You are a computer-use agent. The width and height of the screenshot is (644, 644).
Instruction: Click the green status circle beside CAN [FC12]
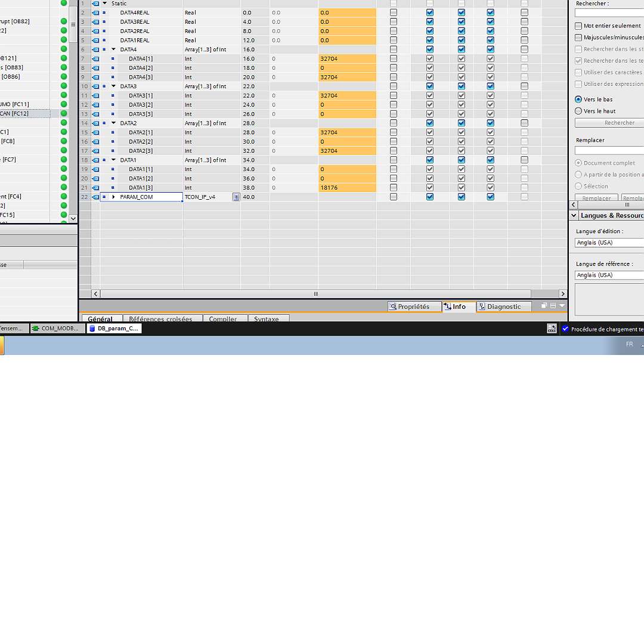[x=64, y=113]
